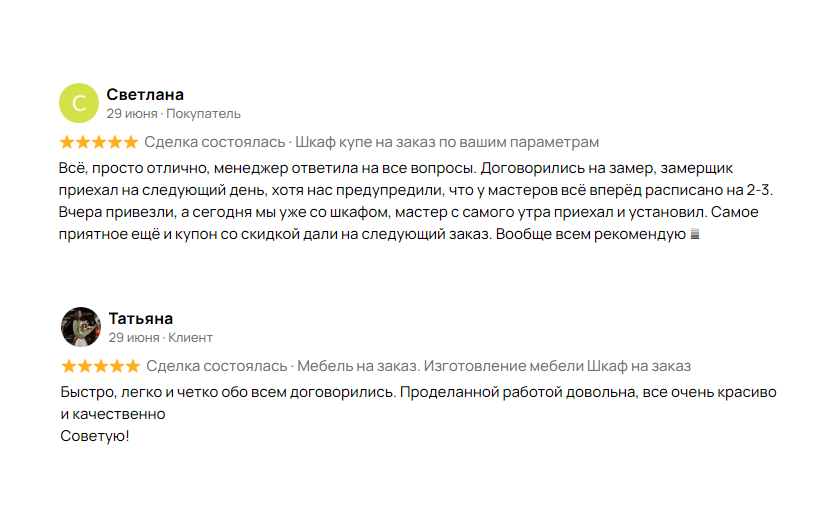Open 'Шкаф купе на заказ по вашим параметрам' listing
The width and height of the screenshot is (839, 514).
(x=447, y=142)
